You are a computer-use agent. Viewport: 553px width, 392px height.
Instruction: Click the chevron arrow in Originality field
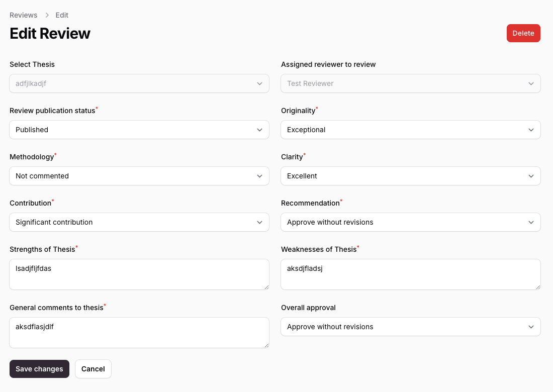(x=531, y=130)
